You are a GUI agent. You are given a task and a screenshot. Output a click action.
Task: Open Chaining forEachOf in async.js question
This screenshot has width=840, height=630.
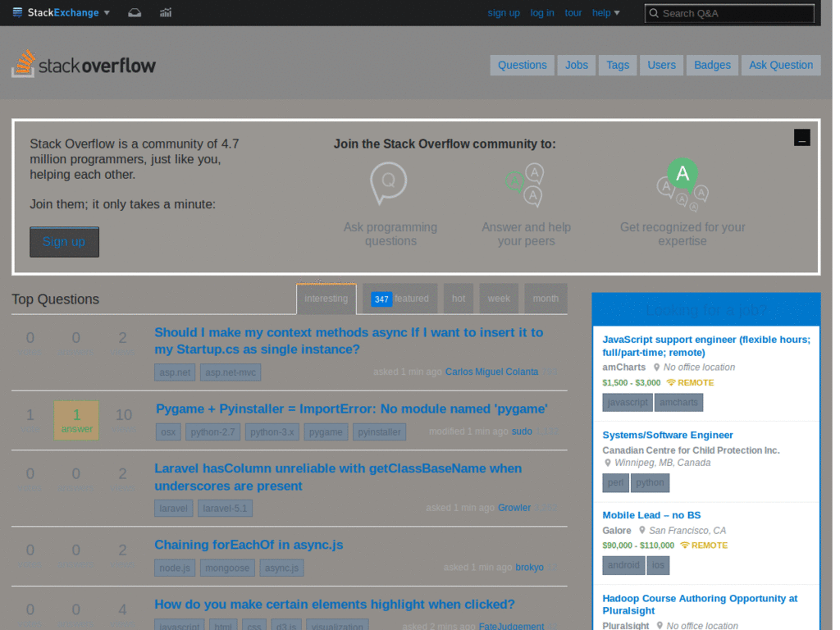point(249,545)
